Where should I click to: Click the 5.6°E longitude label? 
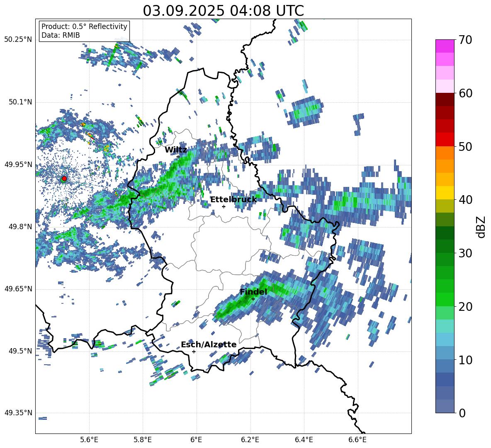pos(89,440)
